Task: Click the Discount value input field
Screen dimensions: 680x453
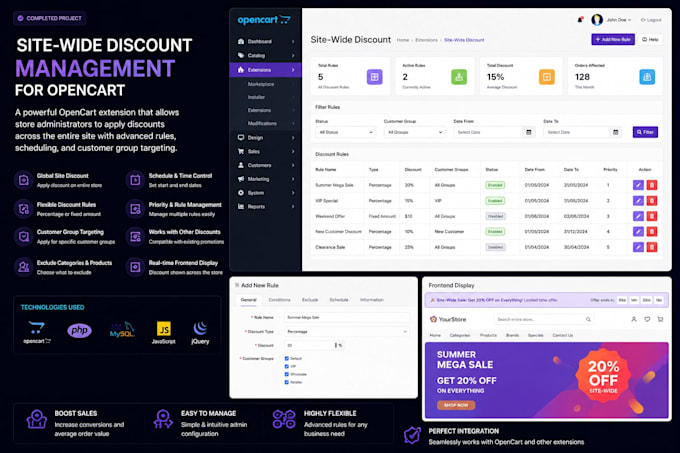Action: click(x=308, y=345)
